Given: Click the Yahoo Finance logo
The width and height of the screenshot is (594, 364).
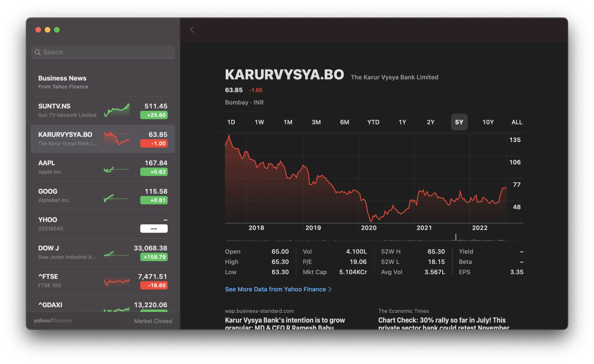Looking at the screenshot, I should (x=52, y=321).
